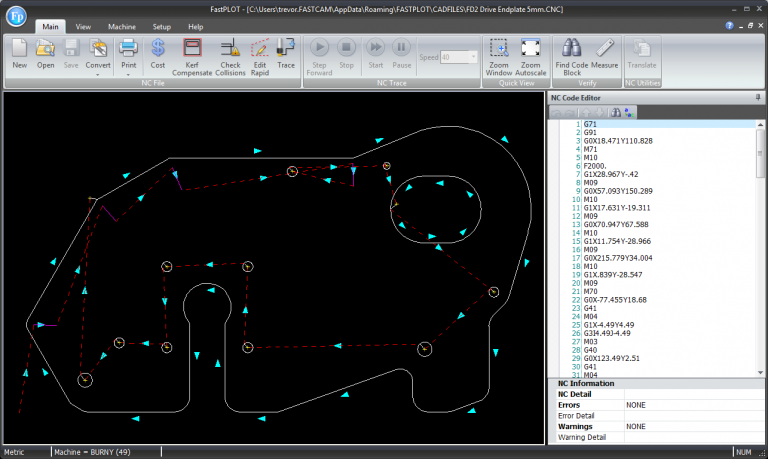Run Check Collisions tool

pos(229,52)
